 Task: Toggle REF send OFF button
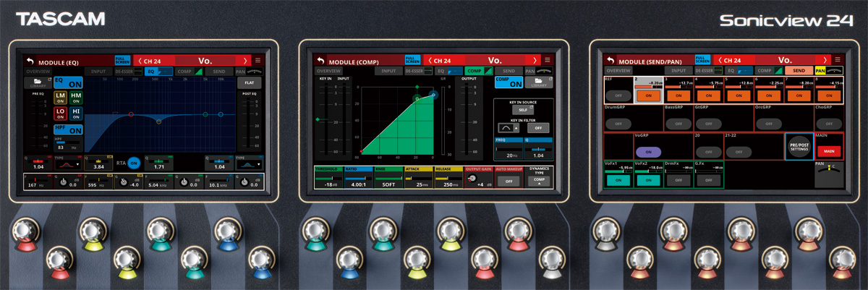(x=618, y=95)
